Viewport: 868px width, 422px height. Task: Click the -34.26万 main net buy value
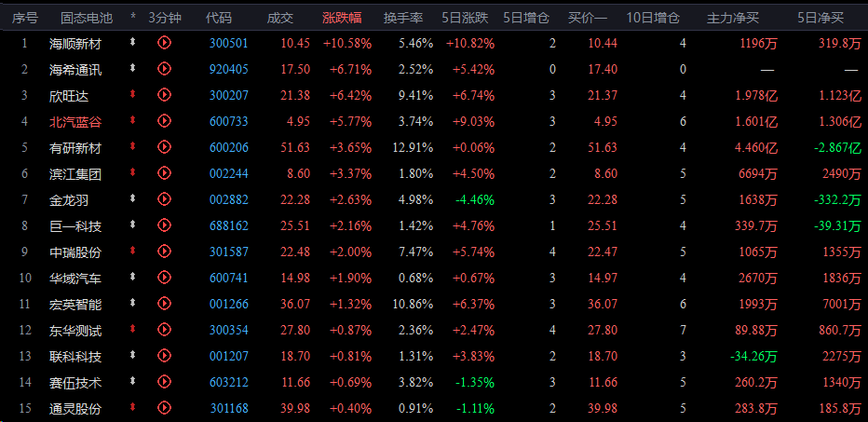[753, 357]
